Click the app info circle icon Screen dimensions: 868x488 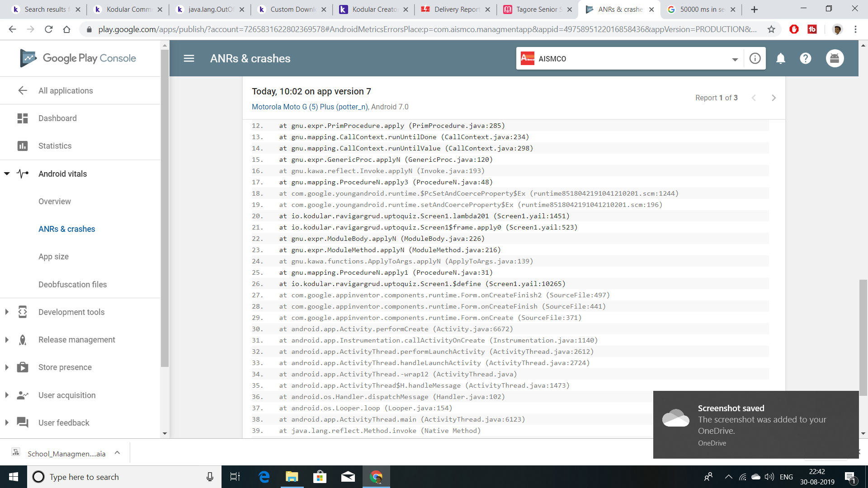pos(755,58)
